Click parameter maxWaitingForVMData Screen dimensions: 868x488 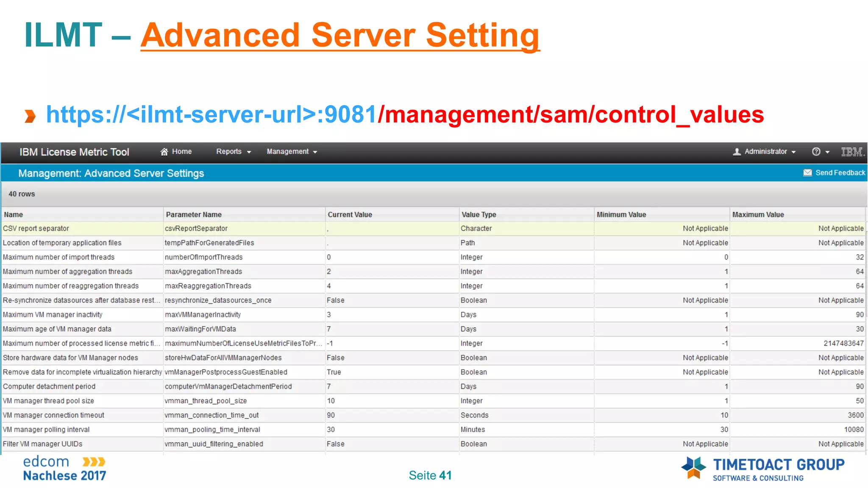pos(200,330)
